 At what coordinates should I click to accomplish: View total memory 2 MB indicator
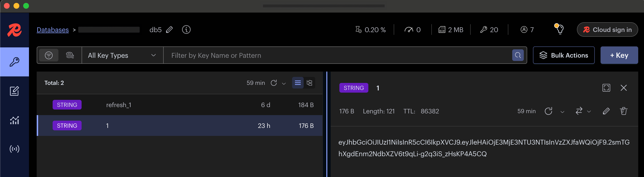point(451,30)
